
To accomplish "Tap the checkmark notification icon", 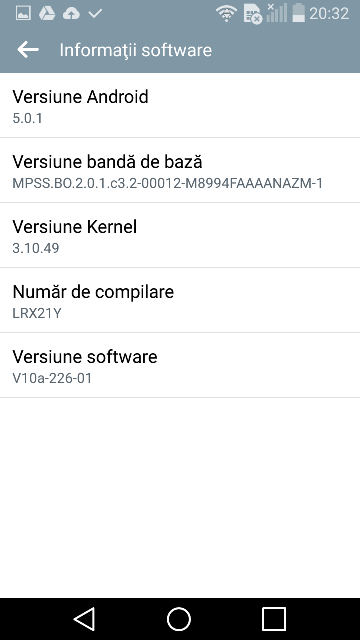I will tap(95, 14).
